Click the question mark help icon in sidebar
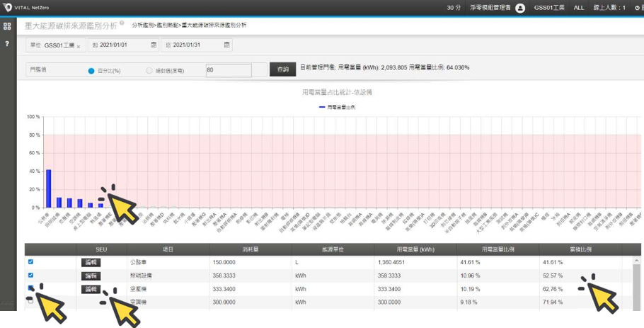The width and height of the screenshot is (644, 328). tap(7, 44)
